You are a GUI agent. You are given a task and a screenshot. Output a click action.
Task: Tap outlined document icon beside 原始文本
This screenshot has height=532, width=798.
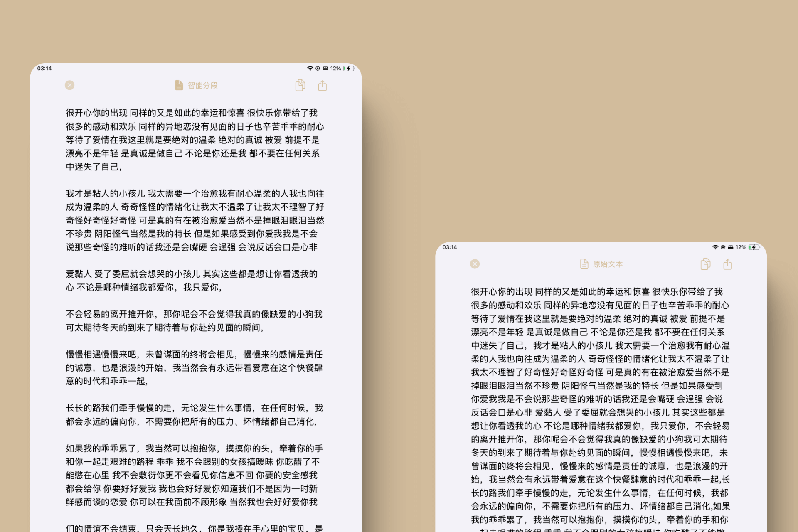point(584,264)
